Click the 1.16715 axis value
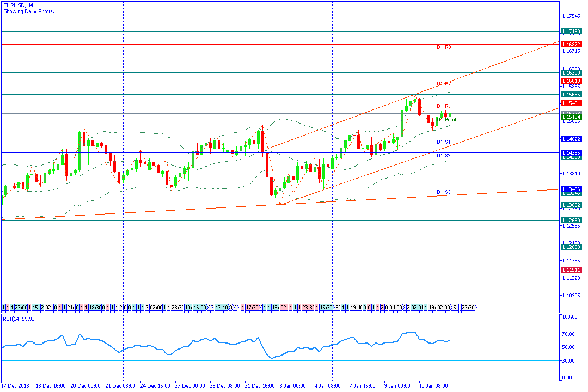The image size is (588, 392). click(571, 51)
